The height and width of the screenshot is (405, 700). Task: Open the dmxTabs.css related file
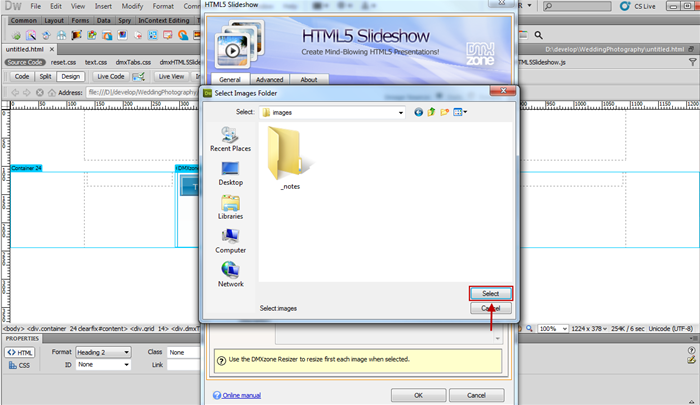pos(133,63)
